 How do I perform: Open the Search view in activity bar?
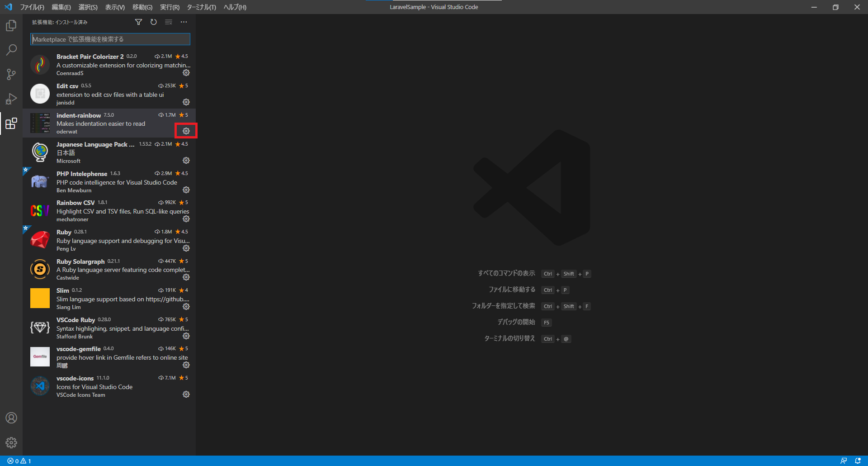coord(11,50)
